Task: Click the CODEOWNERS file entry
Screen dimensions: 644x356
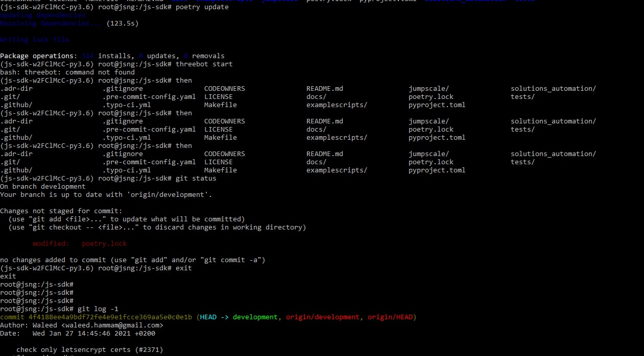Action: coord(224,88)
